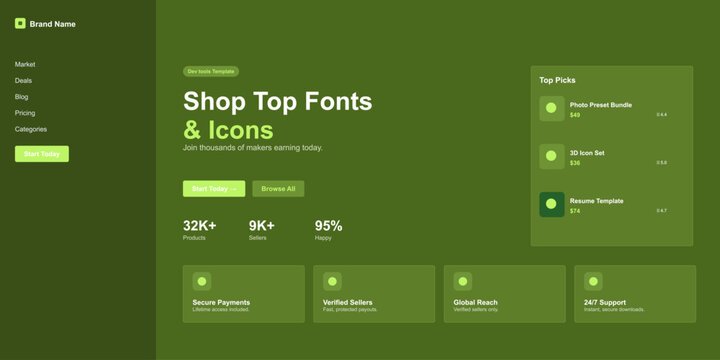
Task: Click the Top Picks heading
Action: click(557, 80)
